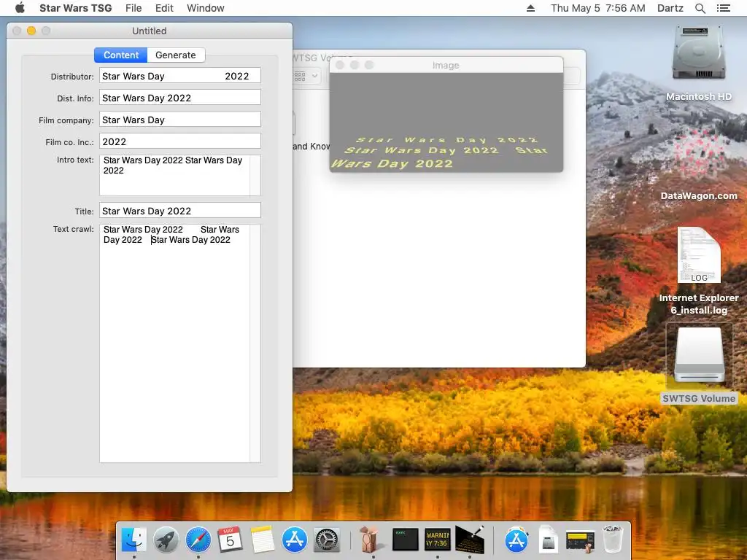Click the Intro text vertical scrollbar
Screen dimensions: 747x560
click(x=255, y=175)
